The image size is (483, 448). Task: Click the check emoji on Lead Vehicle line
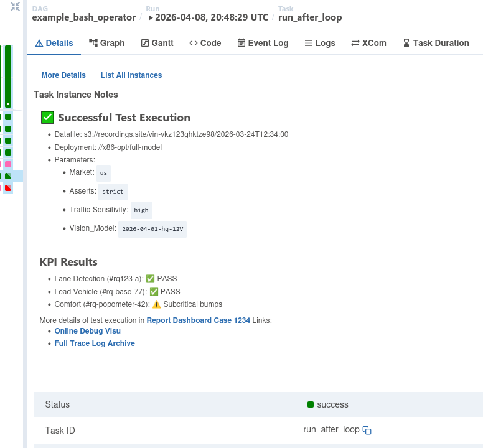click(x=154, y=292)
